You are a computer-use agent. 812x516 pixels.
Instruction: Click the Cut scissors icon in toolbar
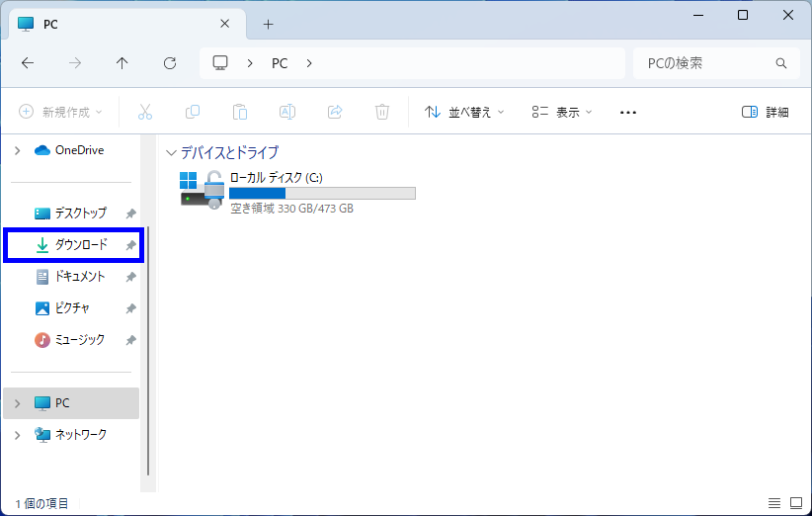[x=145, y=113]
